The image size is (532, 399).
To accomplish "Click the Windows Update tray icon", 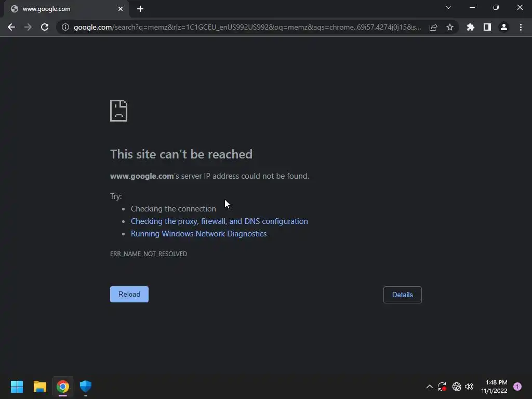I will click(x=442, y=387).
